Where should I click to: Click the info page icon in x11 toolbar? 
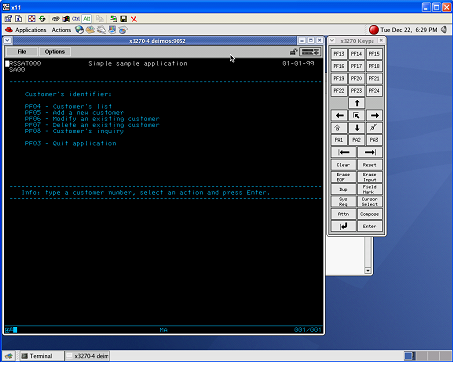19,19
